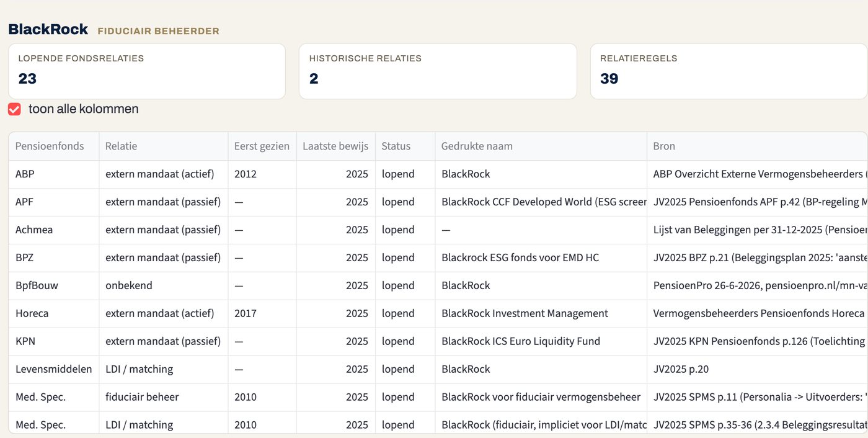
Task: Sort by the Pensioenfonds column header
Action: click(54, 146)
